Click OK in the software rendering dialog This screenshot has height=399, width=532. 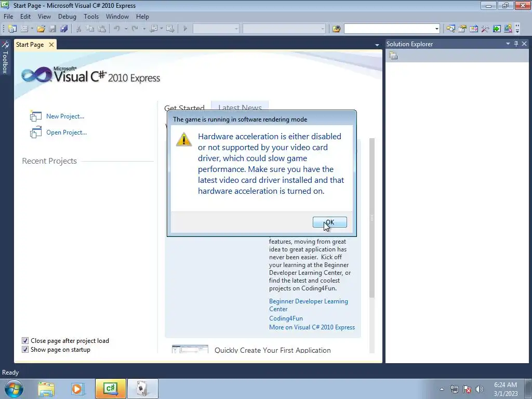(x=330, y=222)
